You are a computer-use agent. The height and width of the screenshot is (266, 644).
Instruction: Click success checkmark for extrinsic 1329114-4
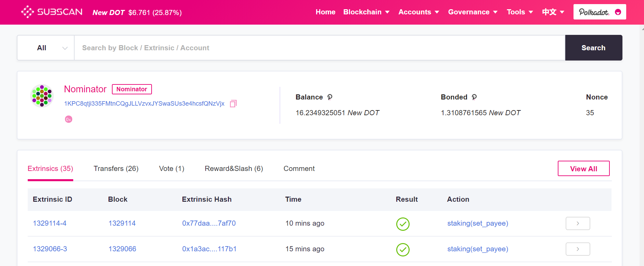[403, 224]
